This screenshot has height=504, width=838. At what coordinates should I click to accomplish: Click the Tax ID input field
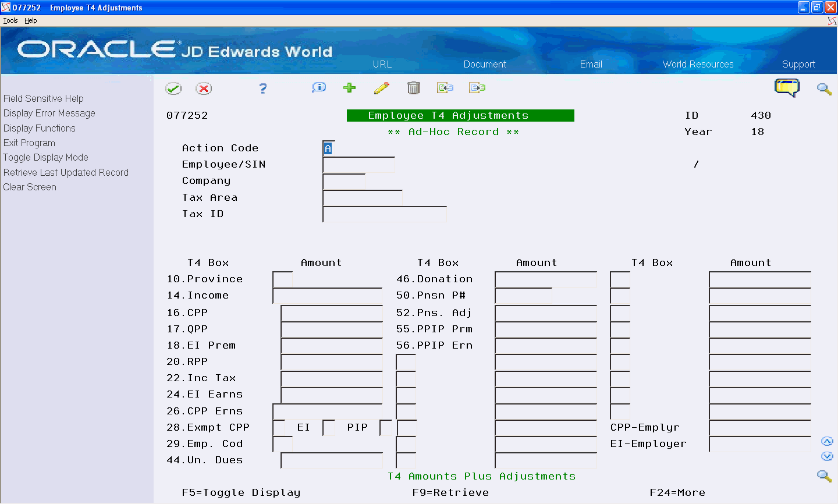click(385, 214)
